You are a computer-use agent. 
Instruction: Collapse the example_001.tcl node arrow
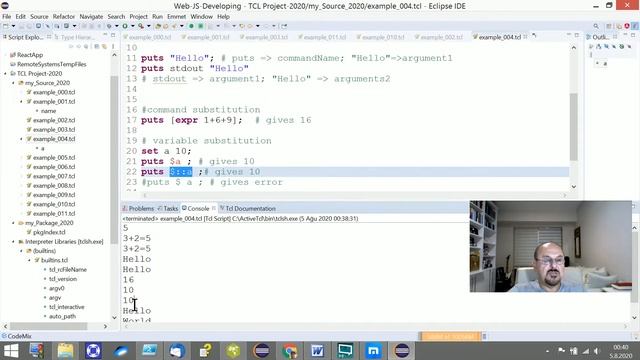click(21, 102)
